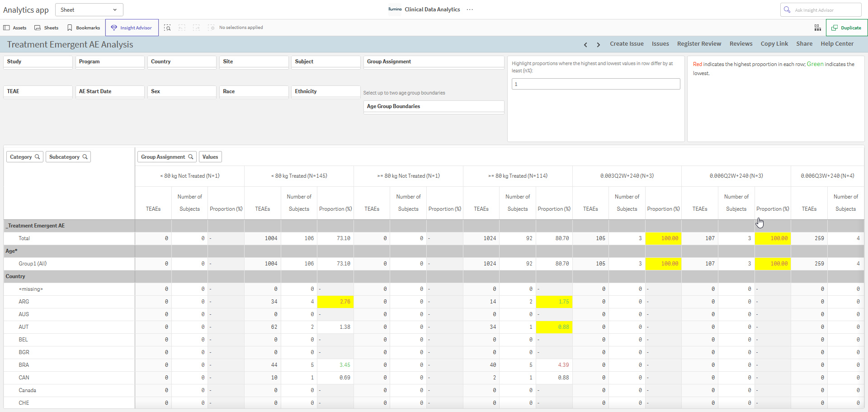Select the Canada country row

[69, 390]
